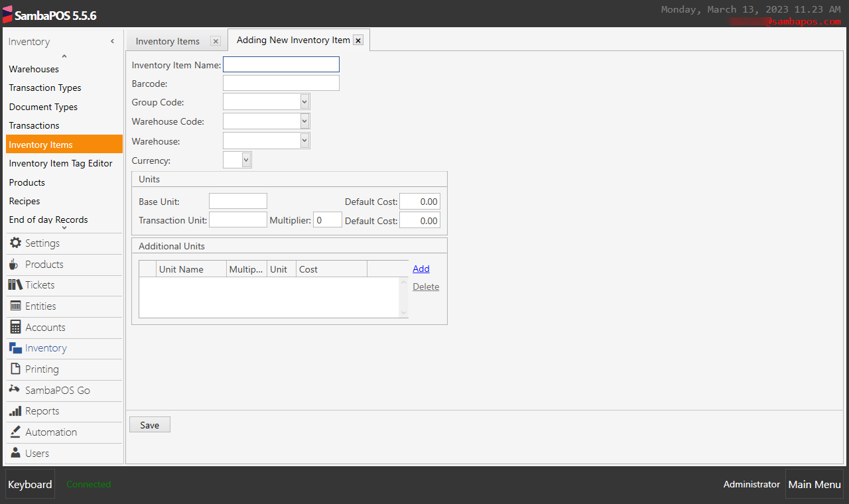Open the Tickets module icon
Screen dimensions: 849x504
pyautogui.click(x=15, y=285)
